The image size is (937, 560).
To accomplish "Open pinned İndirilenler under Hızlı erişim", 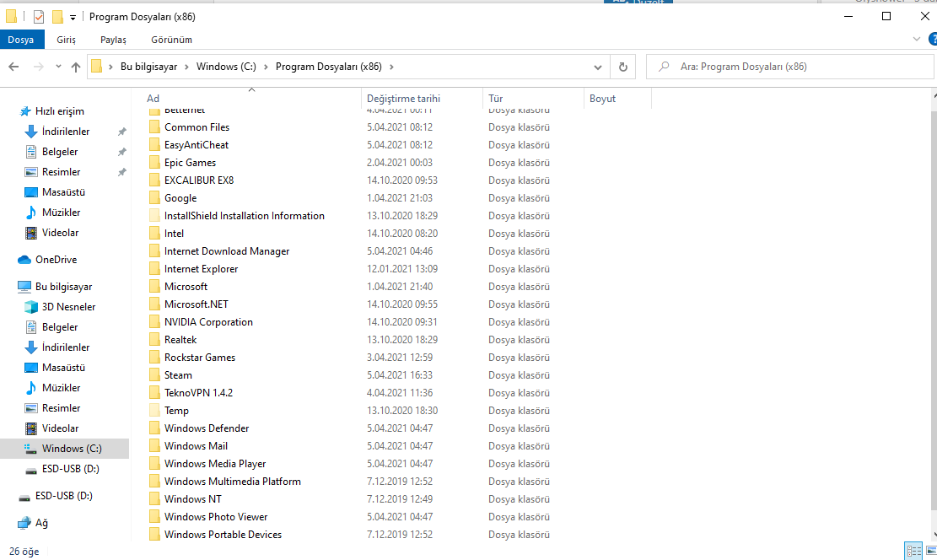I will tap(65, 132).
